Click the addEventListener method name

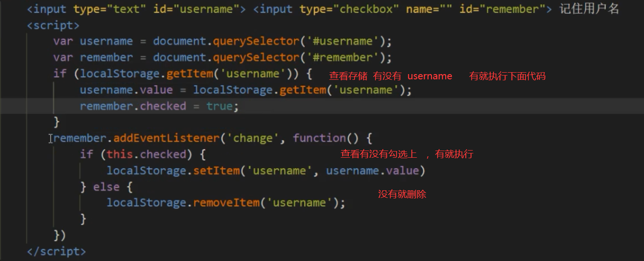point(166,138)
